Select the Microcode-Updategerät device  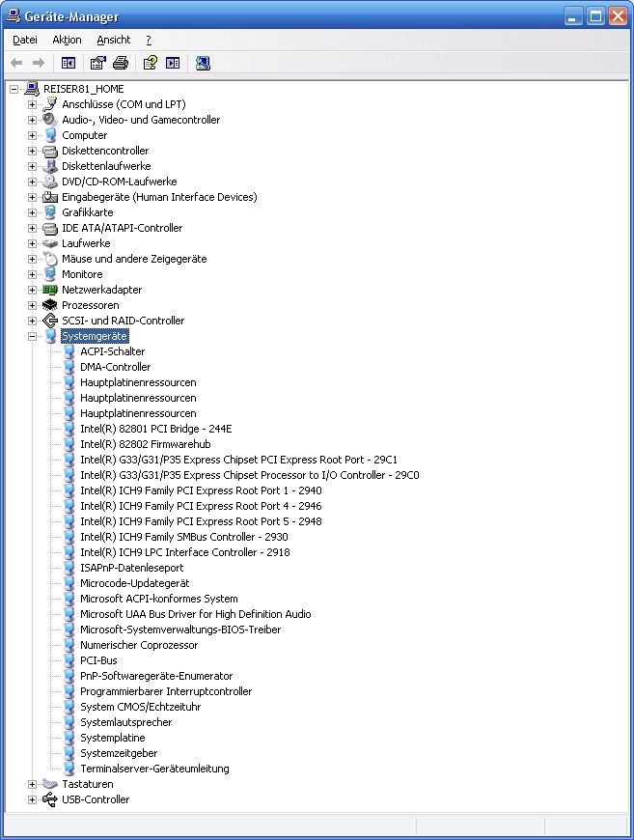click(x=134, y=583)
